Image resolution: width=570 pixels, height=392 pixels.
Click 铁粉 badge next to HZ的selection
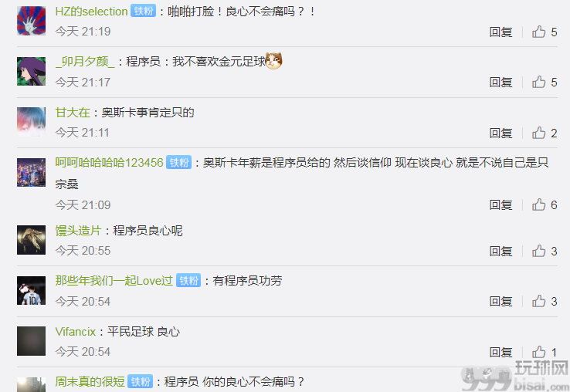tap(143, 12)
